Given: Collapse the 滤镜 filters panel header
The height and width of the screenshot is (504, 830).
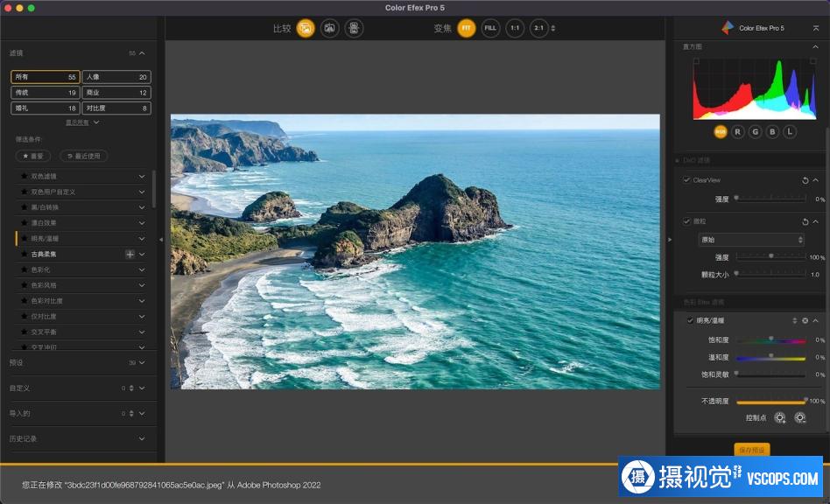Looking at the screenshot, I should pos(142,52).
